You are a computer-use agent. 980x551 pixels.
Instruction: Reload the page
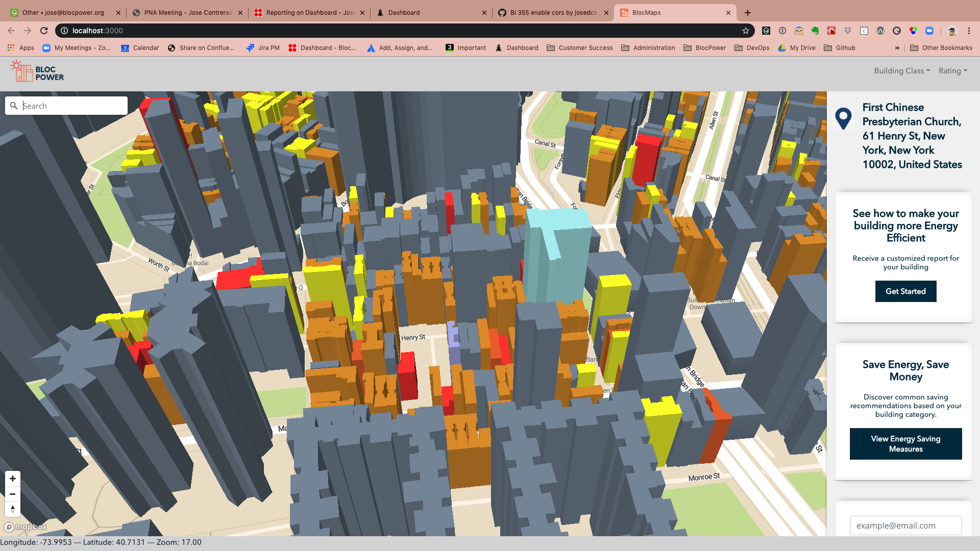pos(44,31)
